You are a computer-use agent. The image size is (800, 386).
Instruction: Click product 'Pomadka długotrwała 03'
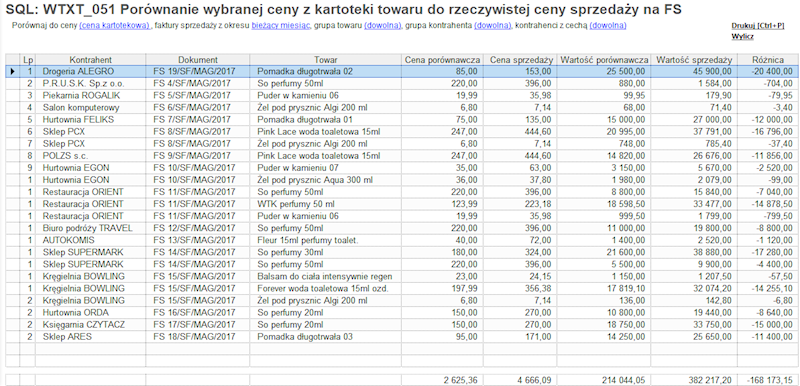tap(326, 337)
